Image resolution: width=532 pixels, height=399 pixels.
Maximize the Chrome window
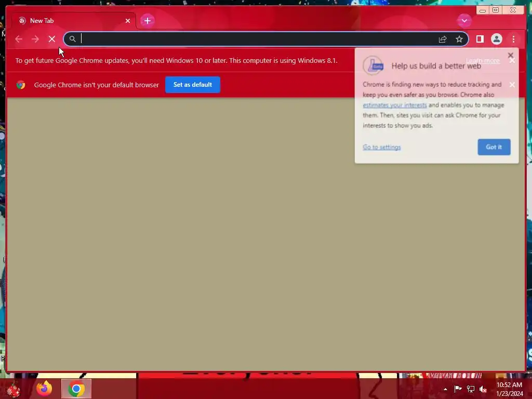[x=495, y=10]
